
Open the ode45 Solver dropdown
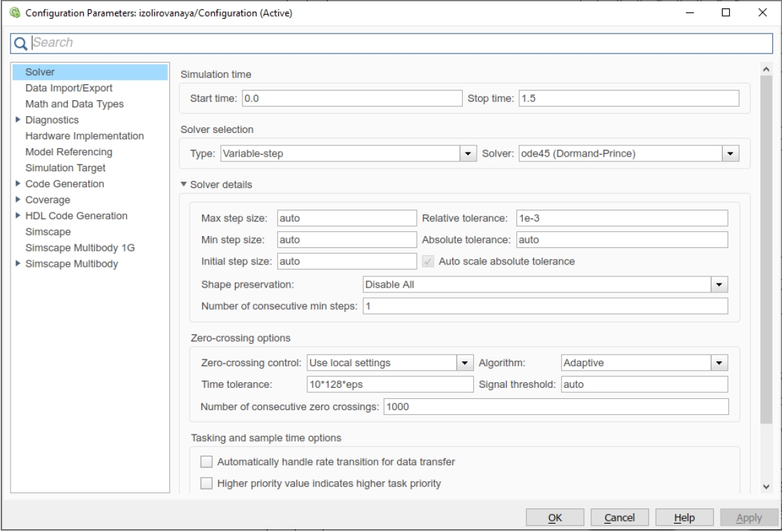coord(730,153)
